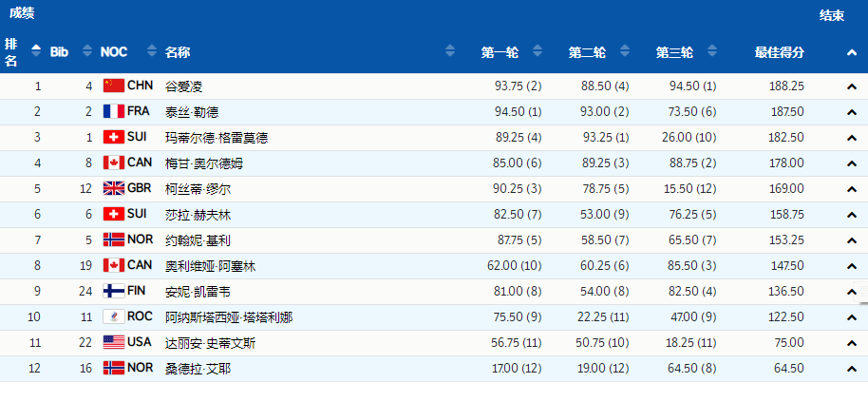The width and height of the screenshot is (868, 402).
Task: Expand 安妮·凯雷韦 row chevron
Action: pyautogui.click(x=851, y=292)
